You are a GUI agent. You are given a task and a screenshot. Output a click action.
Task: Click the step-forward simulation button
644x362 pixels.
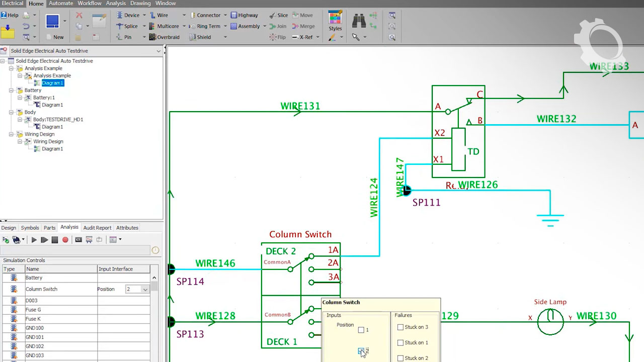click(x=44, y=240)
